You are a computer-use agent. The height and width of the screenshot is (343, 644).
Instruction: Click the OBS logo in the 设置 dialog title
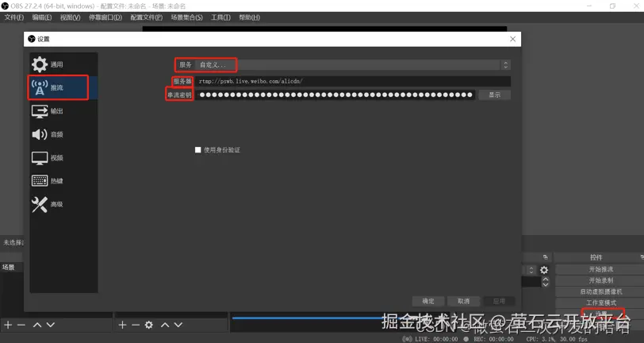(x=31, y=39)
